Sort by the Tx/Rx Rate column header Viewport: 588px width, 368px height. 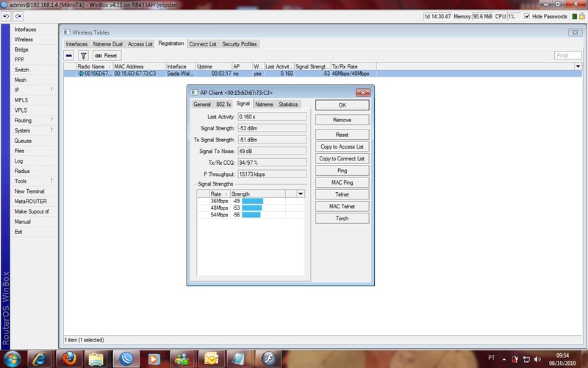[x=354, y=66]
